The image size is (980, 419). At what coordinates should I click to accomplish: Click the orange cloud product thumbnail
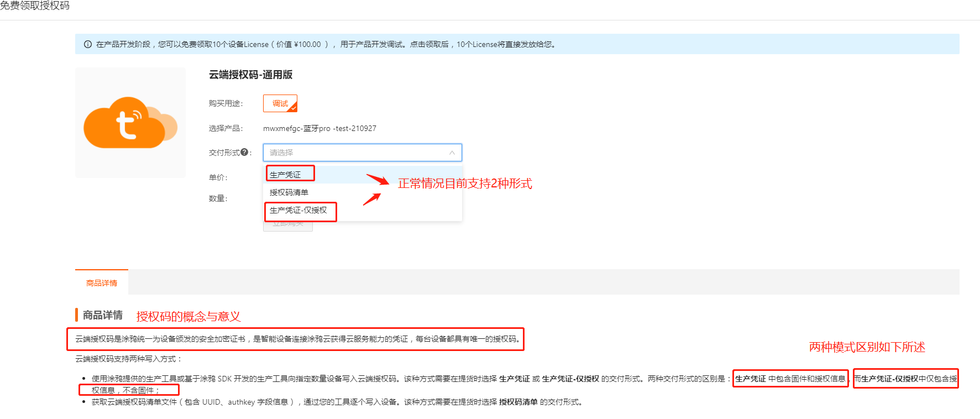[x=130, y=123]
